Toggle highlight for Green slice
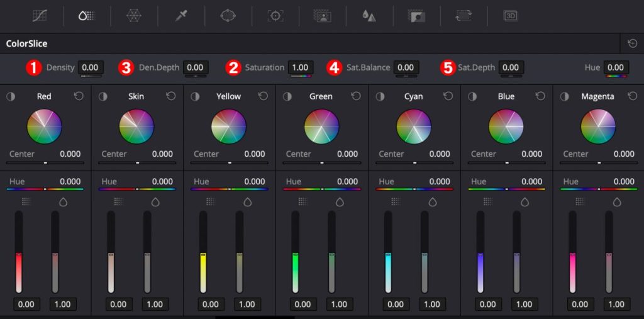Image resolution: width=644 pixels, height=319 pixels. coord(287,97)
